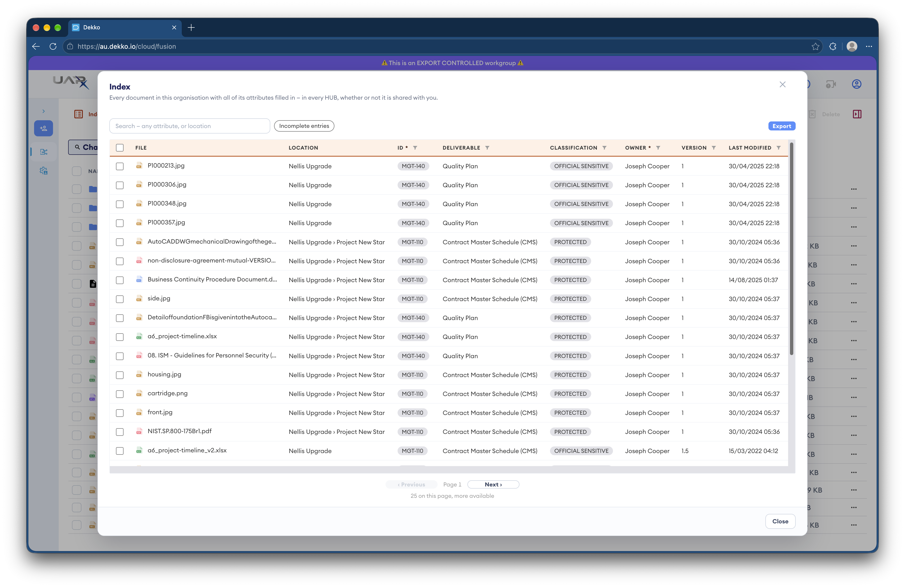Select all files header checkbox
The image size is (905, 588).
120,147
